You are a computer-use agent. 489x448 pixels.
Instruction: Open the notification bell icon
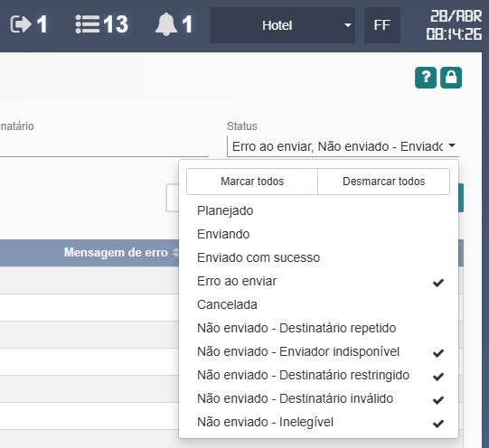165,24
